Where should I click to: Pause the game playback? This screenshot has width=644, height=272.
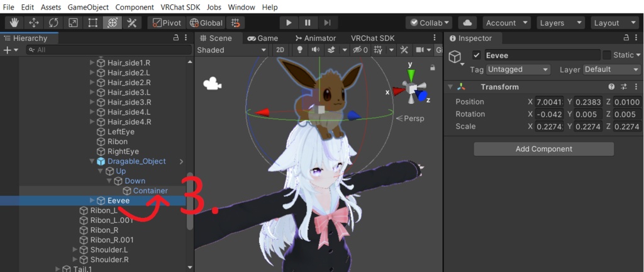click(308, 23)
